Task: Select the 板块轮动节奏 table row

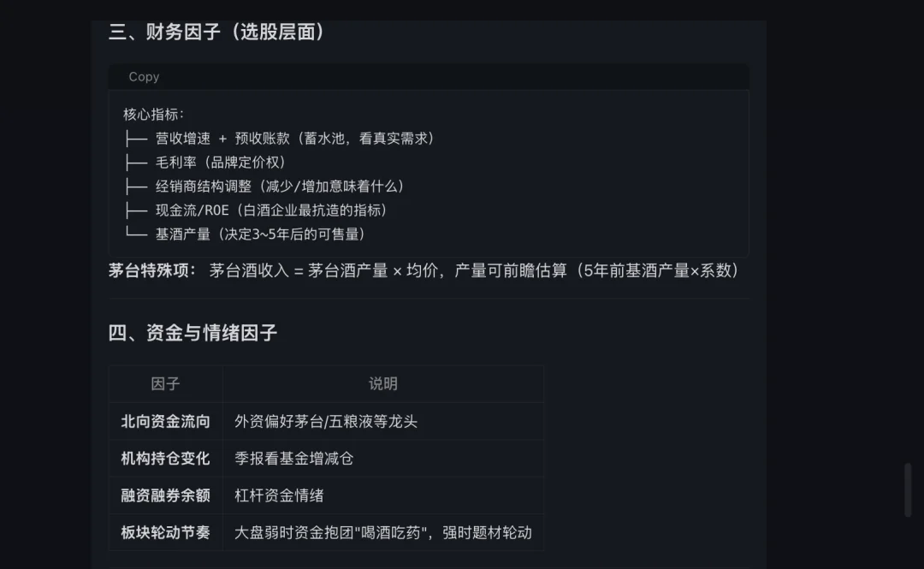Action: coord(164,531)
